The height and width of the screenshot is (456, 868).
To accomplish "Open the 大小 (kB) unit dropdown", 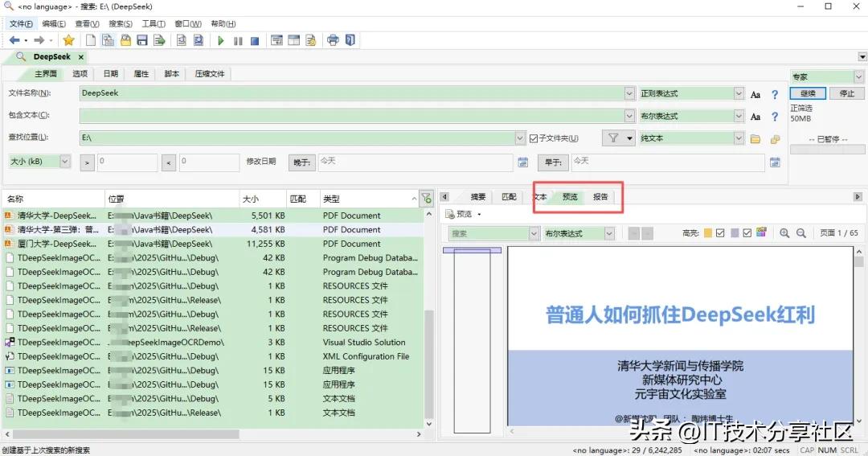I will point(65,161).
